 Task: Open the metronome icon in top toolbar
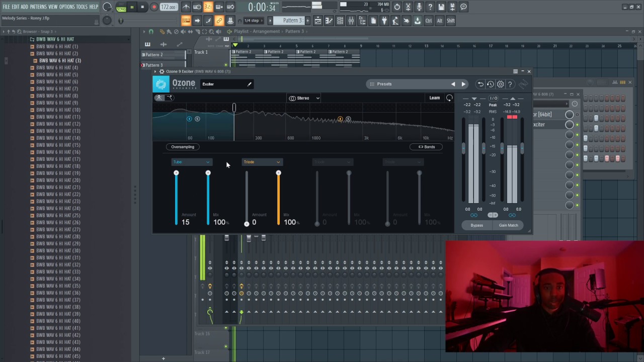(186, 7)
